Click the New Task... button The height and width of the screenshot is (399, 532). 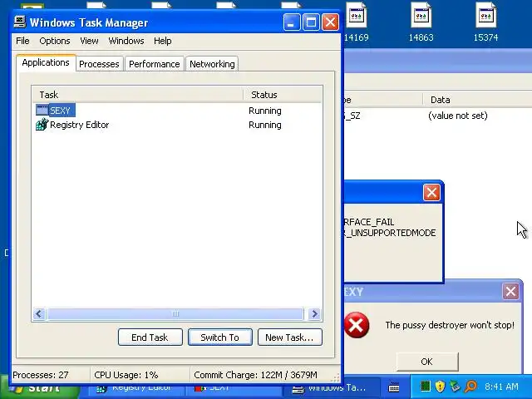[290, 337]
